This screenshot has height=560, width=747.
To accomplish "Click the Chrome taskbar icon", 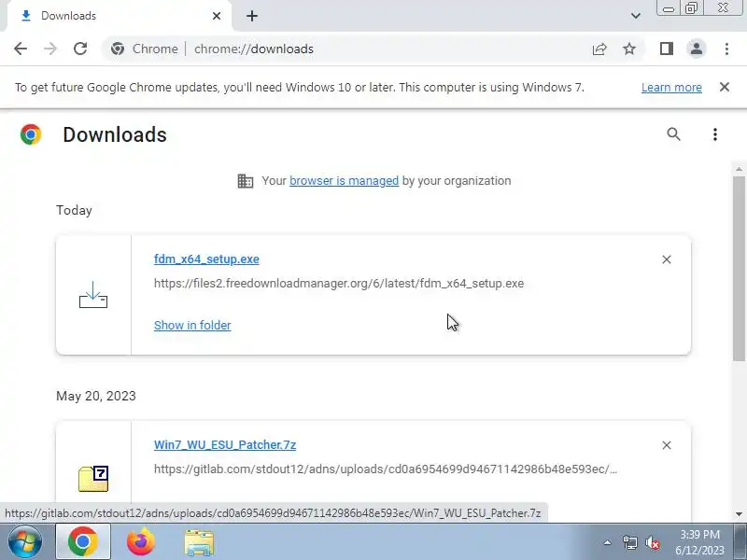I will pyautogui.click(x=83, y=542).
